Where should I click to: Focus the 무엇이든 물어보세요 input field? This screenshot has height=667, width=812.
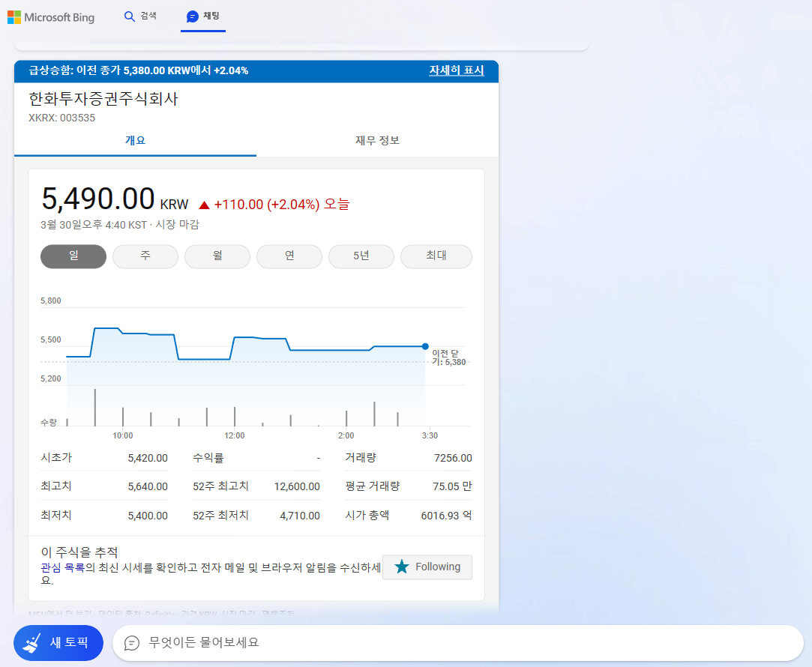point(458,643)
